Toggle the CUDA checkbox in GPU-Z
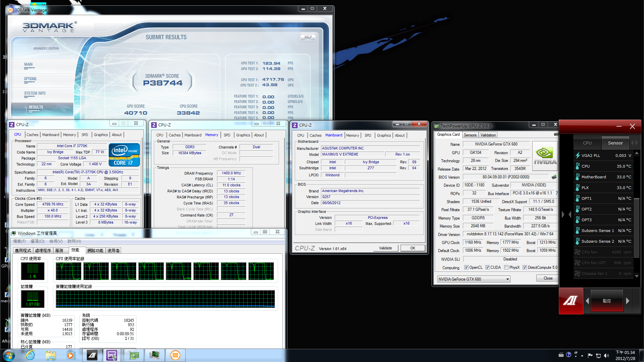 pyautogui.click(x=487, y=267)
